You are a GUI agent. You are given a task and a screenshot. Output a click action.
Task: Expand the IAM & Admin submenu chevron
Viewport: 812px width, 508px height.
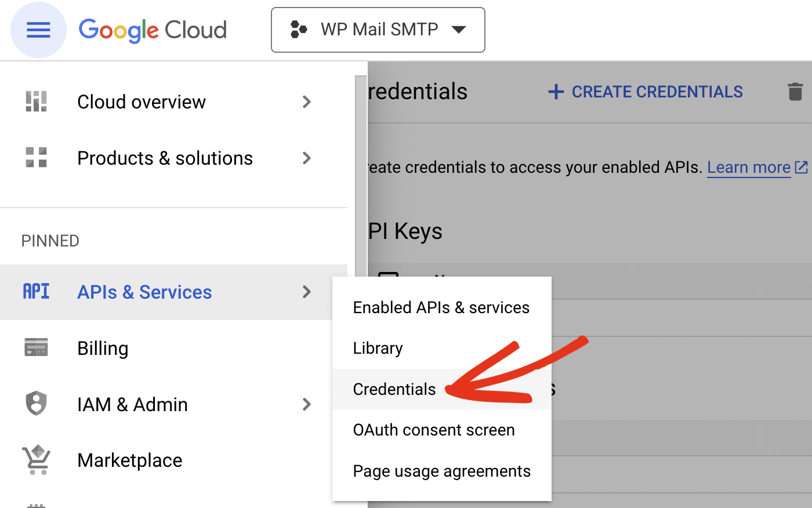pyautogui.click(x=307, y=404)
